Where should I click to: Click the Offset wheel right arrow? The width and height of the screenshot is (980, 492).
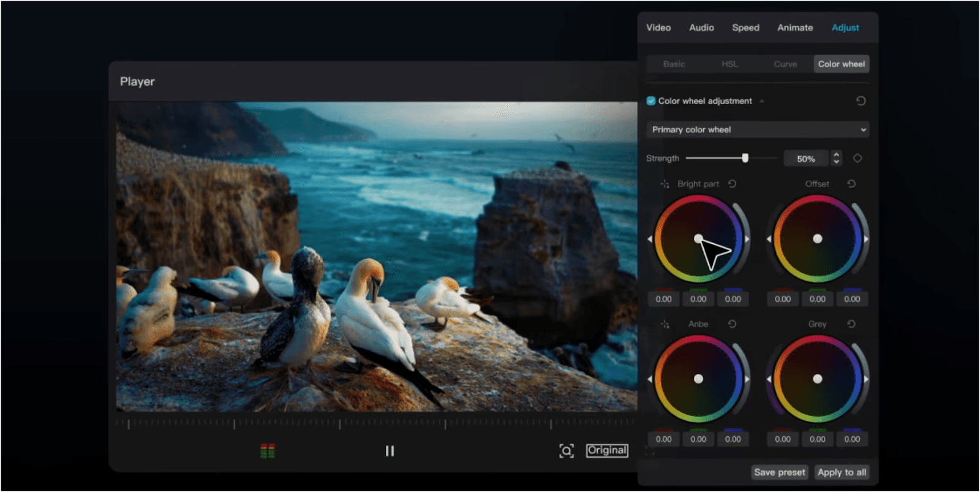866,239
